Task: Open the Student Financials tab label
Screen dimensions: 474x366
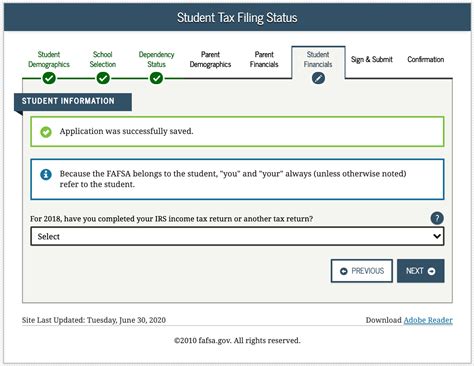Action: point(318,59)
